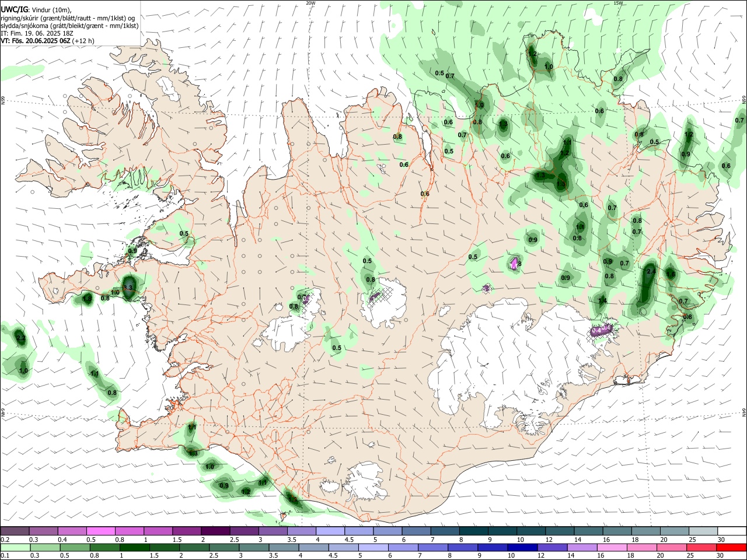This screenshot has height=560, width=747.
Task: Click the 3.3 precipitation value on the map
Action: point(129,288)
